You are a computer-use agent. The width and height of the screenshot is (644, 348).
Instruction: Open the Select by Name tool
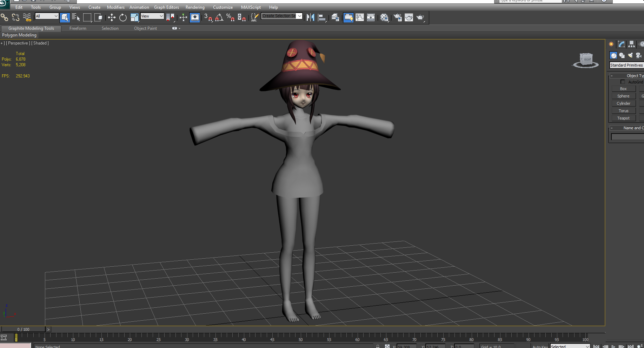click(x=76, y=17)
